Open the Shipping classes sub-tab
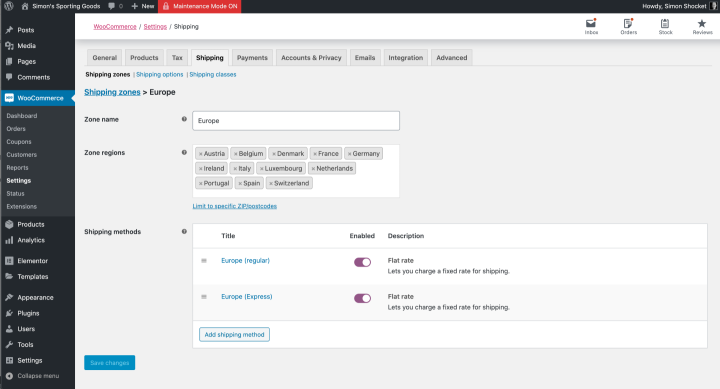The height and width of the screenshot is (389, 720). coord(213,74)
